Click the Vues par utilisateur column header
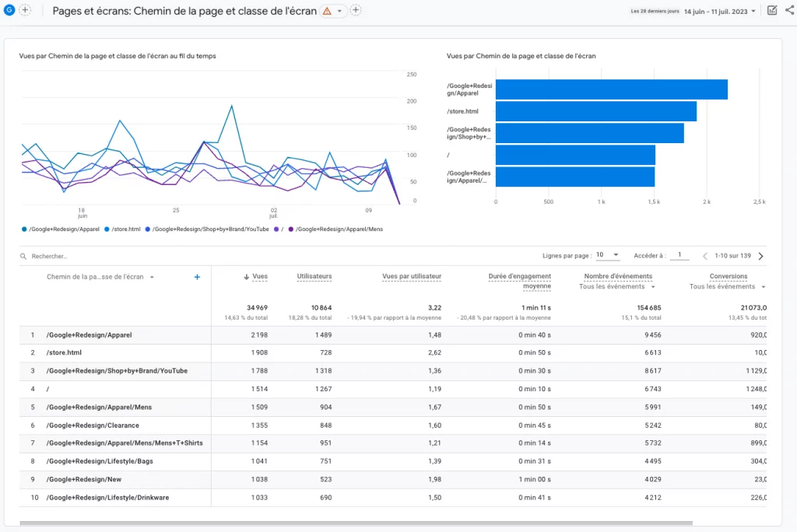The height and width of the screenshot is (532, 797). [412, 276]
